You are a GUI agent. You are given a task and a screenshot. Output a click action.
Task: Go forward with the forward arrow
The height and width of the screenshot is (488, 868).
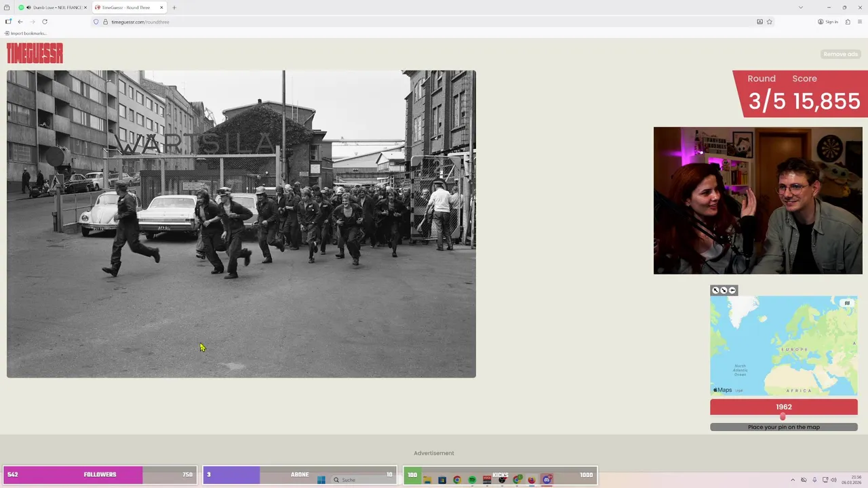click(x=33, y=22)
